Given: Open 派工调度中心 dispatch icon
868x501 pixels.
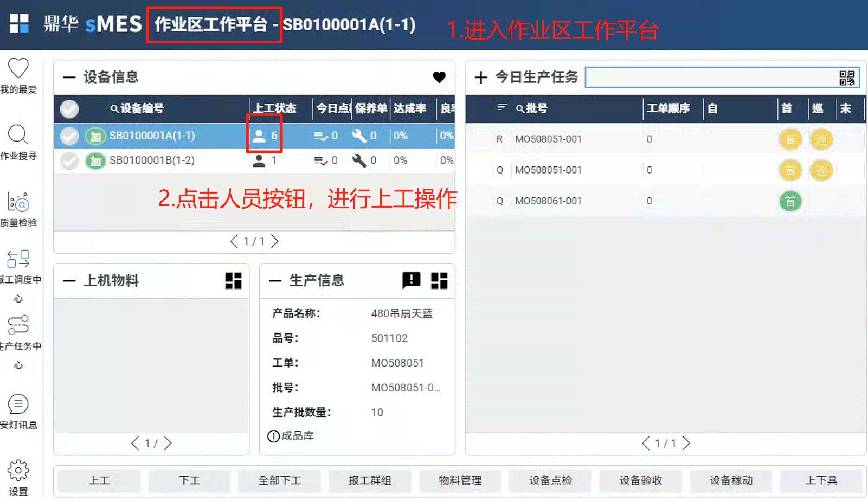Looking at the screenshot, I should tap(18, 259).
